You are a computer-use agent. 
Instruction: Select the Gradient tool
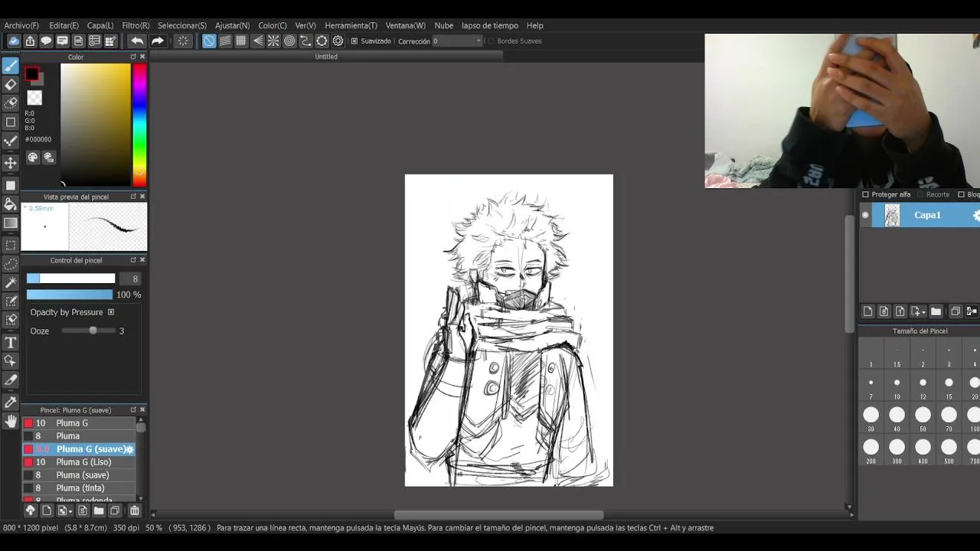(x=11, y=223)
